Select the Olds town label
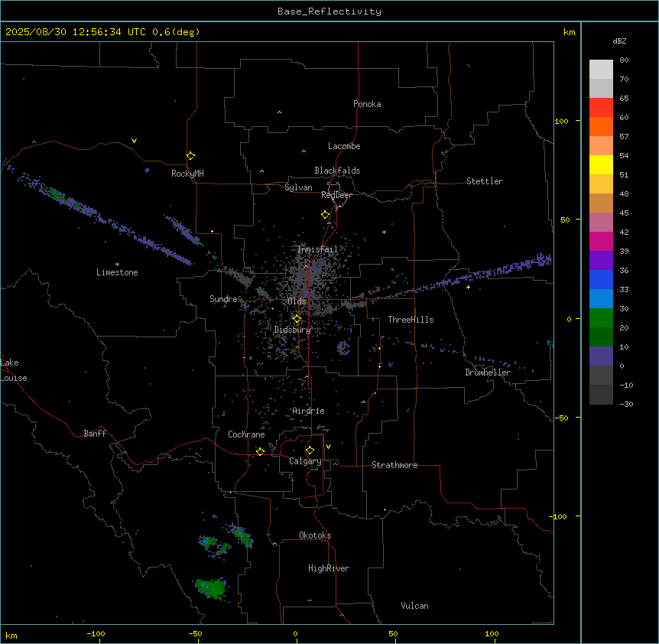659x644 pixels. pos(297,301)
